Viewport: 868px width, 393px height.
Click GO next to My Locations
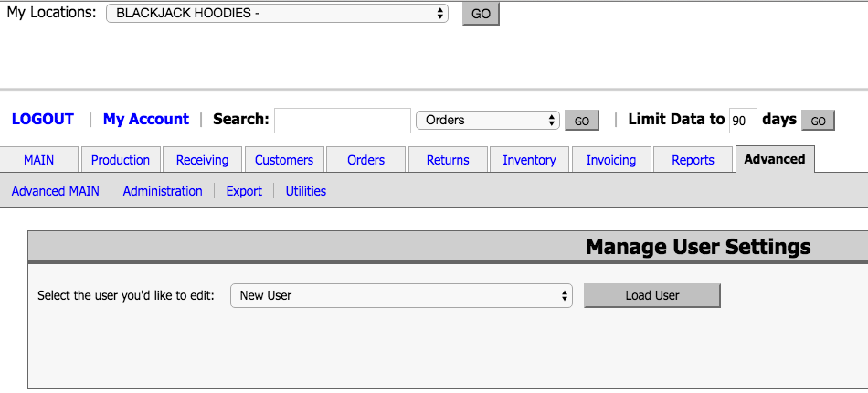pos(481,14)
